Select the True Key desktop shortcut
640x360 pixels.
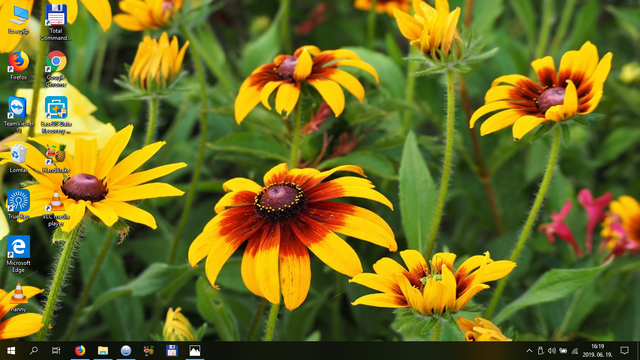click(18, 205)
